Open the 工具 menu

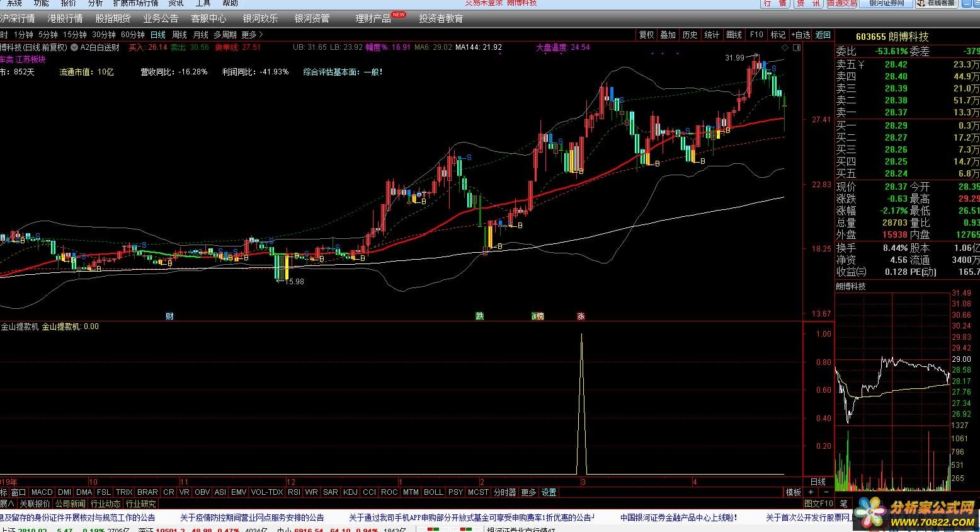[203, 3]
